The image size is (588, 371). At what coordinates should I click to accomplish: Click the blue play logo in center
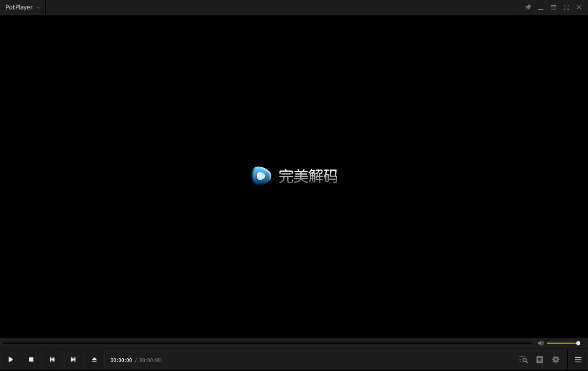(261, 176)
